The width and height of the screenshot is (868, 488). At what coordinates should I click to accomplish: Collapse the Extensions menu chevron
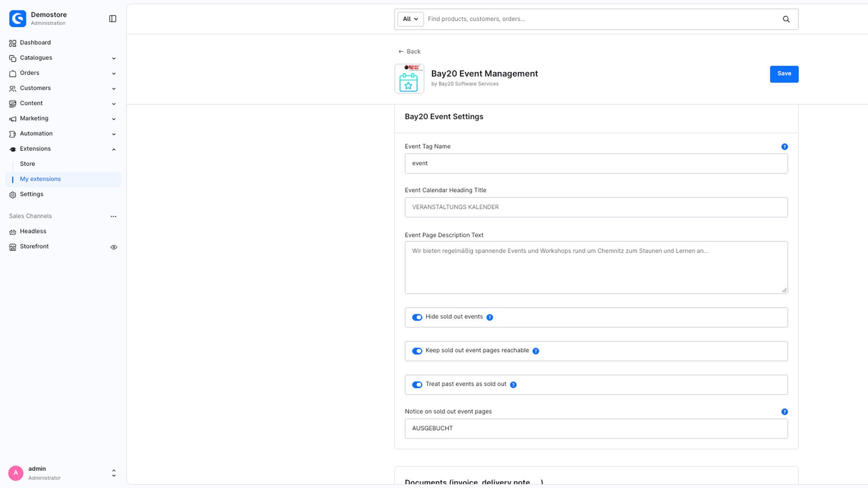click(x=114, y=149)
